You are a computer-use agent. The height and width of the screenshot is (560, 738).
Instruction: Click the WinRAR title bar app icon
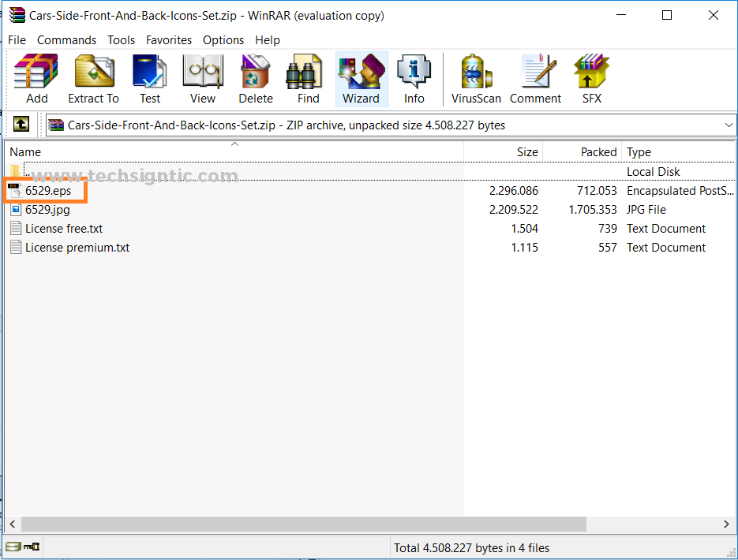click(17, 15)
